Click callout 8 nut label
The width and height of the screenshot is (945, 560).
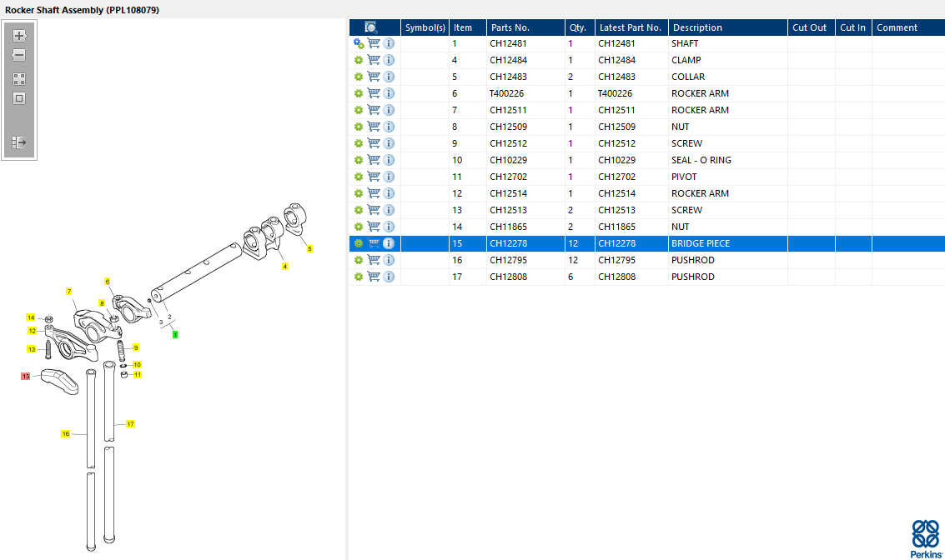(x=102, y=303)
